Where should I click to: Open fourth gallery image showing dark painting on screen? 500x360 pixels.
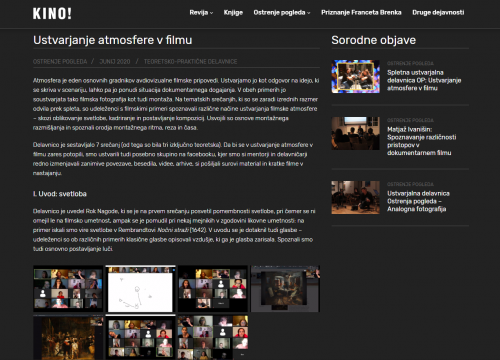[x=285, y=289]
